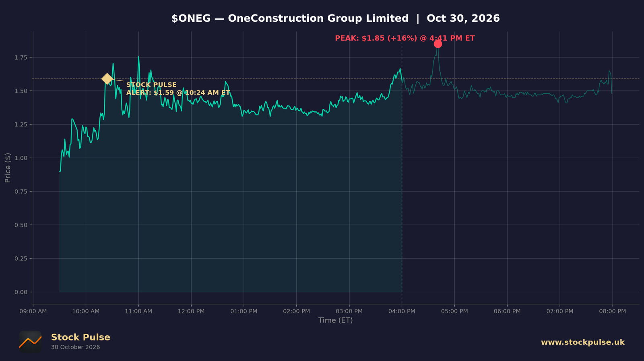Click the '10:00 AM' x-axis tick label

pos(86,311)
